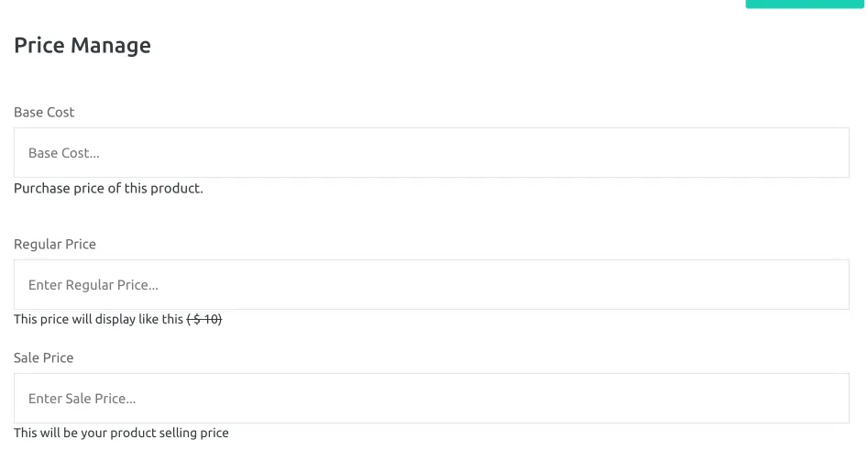Click the Sale Price field label
This screenshot has height=472, width=868.
tap(44, 357)
